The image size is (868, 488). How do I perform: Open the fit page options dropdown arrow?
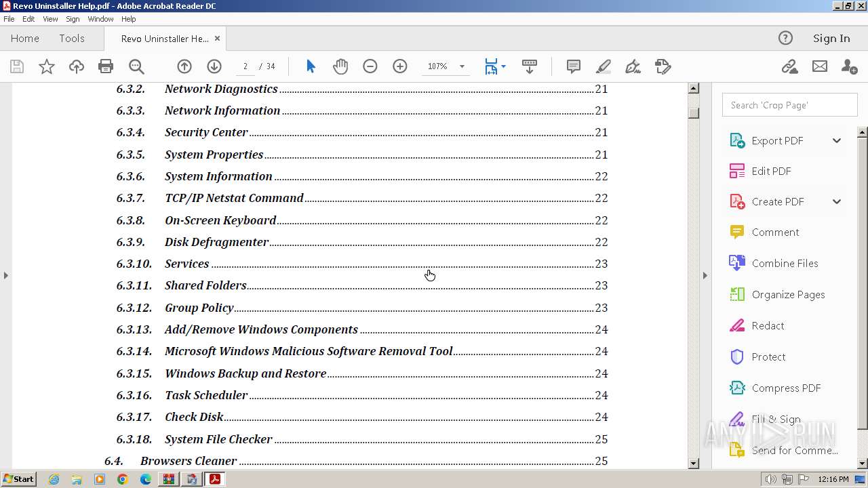503,66
